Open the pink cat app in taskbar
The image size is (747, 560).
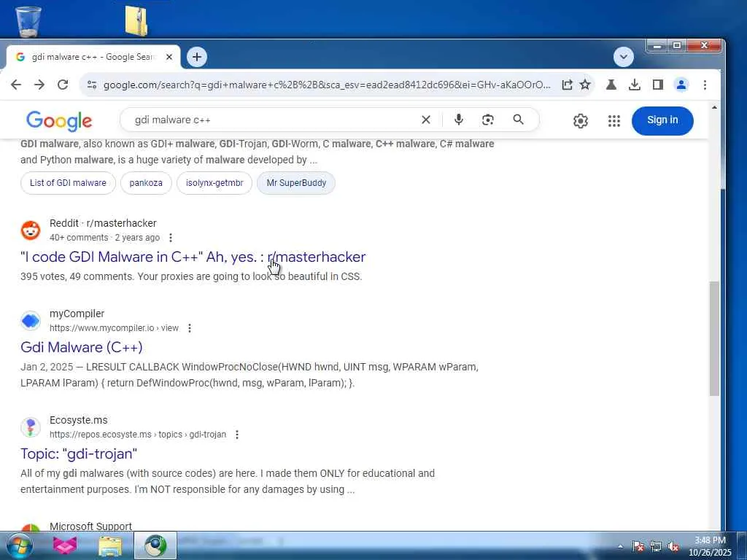(x=65, y=545)
